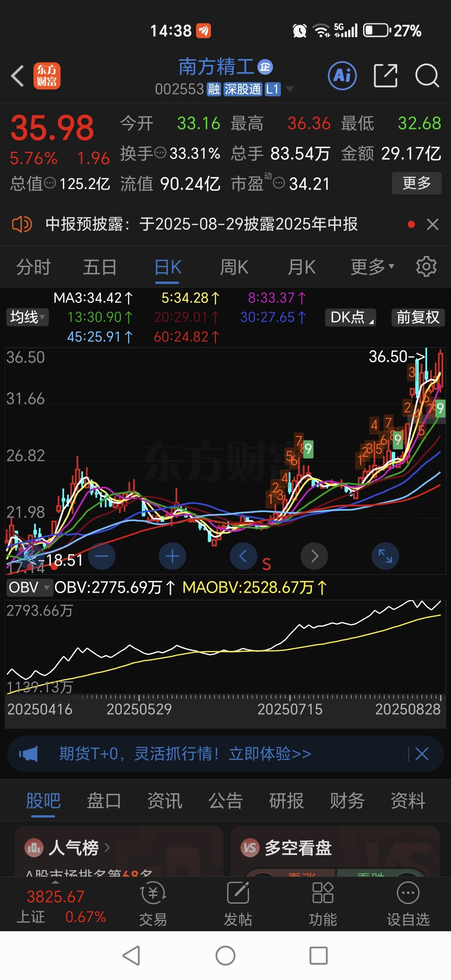Tap 市盈 info icon
The height and width of the screenshot is (980, 451).
tap(279, 183)
